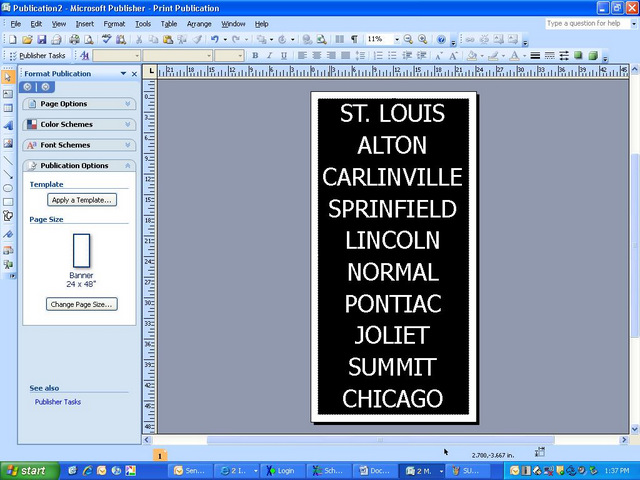Toggle Special Characters paragraph mark
This screenshot has height=480, width=640.
354,39
